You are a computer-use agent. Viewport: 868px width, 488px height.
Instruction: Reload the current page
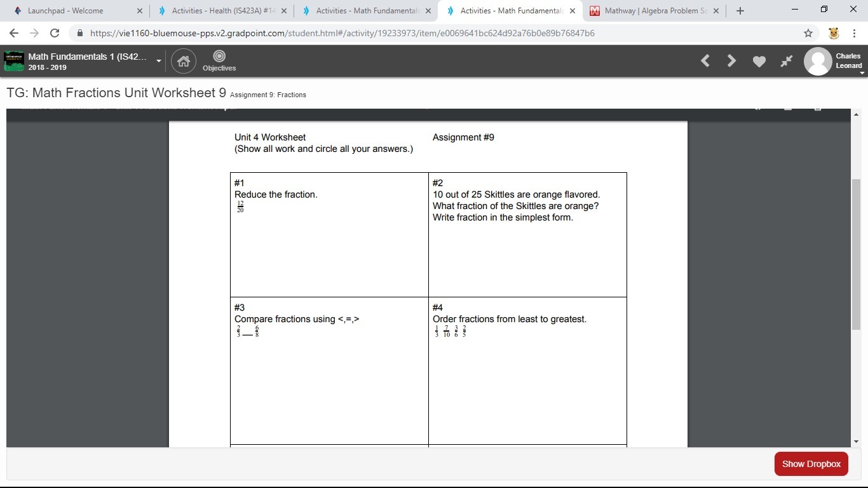click(x=55, y=33)
